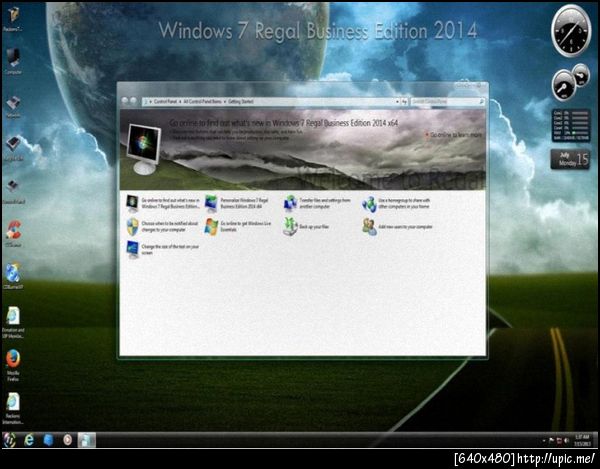Select the active Control Panel taskbar button
Image resolution: width=600 pixels, height=469 pixels.
[x=87, y=440]
